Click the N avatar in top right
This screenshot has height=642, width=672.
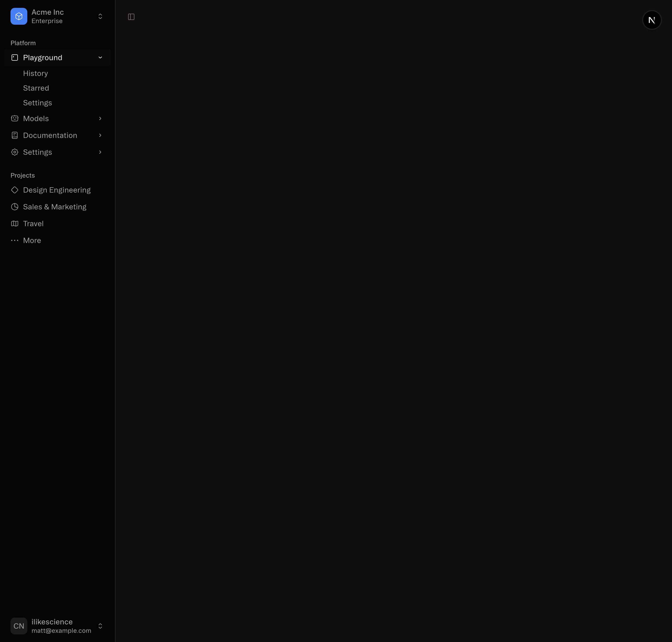pyautogui.click(x=652, y=19)
